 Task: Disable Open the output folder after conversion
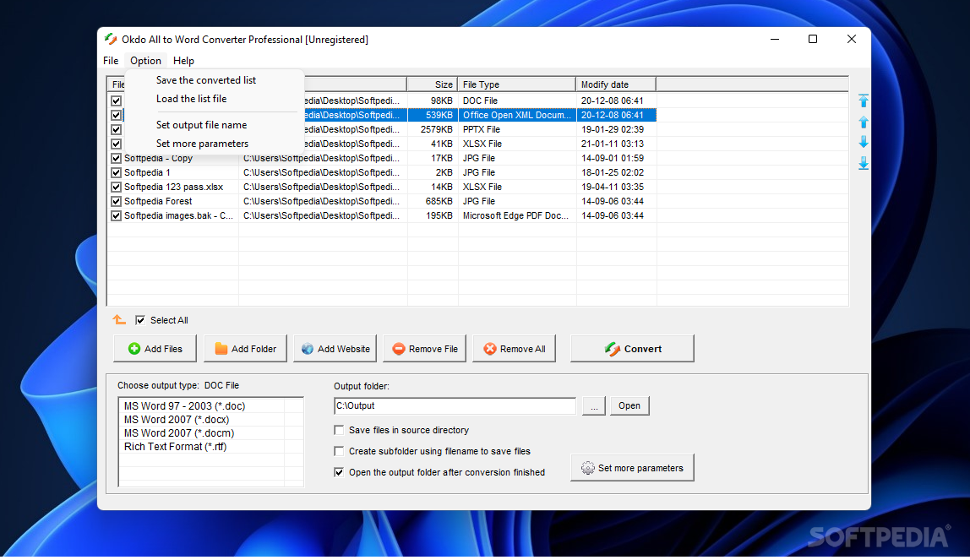click(339, 472)
